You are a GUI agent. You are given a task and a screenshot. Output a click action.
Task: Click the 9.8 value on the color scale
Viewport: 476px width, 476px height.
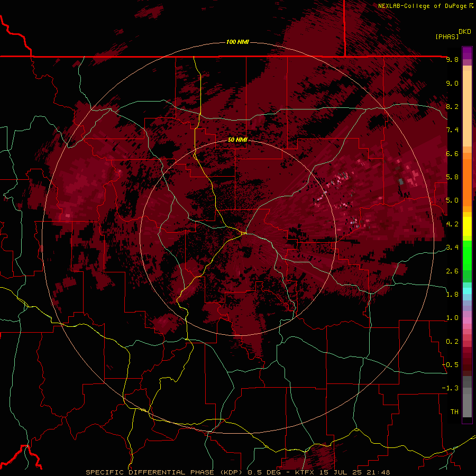452,60
